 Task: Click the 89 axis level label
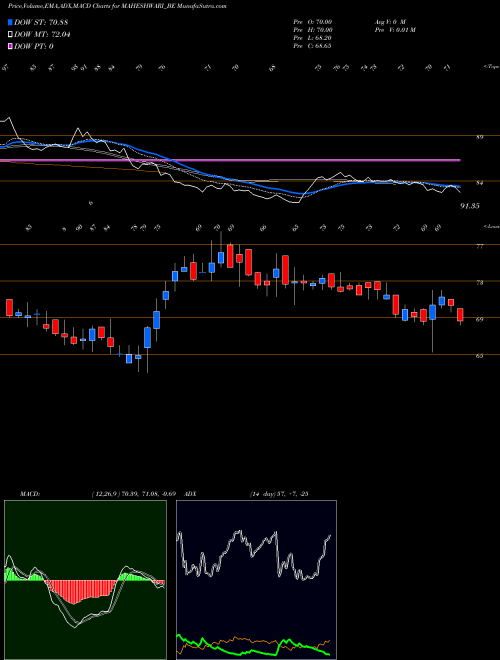(480, 137)
